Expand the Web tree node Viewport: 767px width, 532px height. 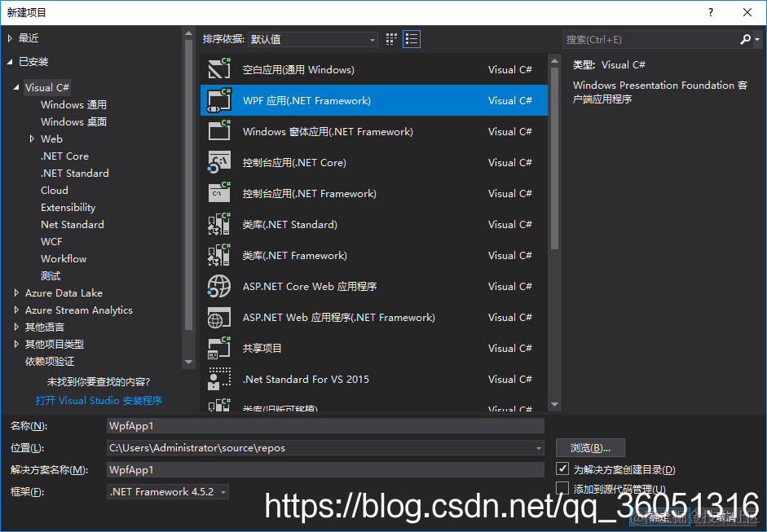tap(32, 138)
